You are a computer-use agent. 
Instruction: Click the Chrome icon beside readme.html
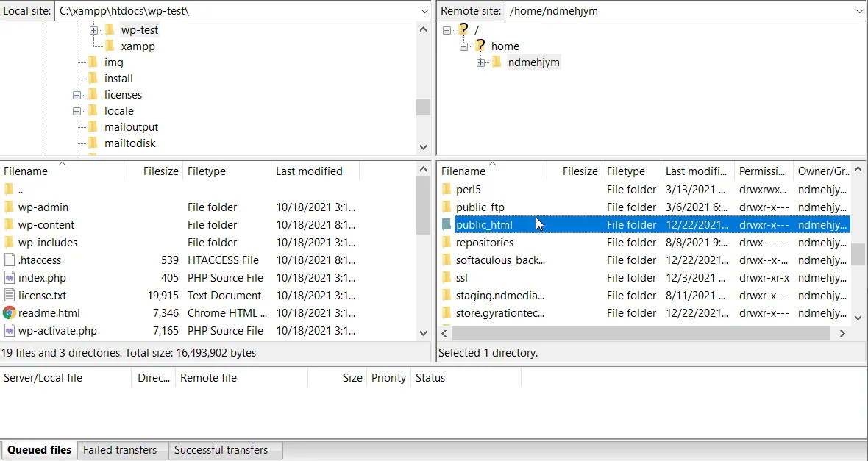(x=9, y=313)
